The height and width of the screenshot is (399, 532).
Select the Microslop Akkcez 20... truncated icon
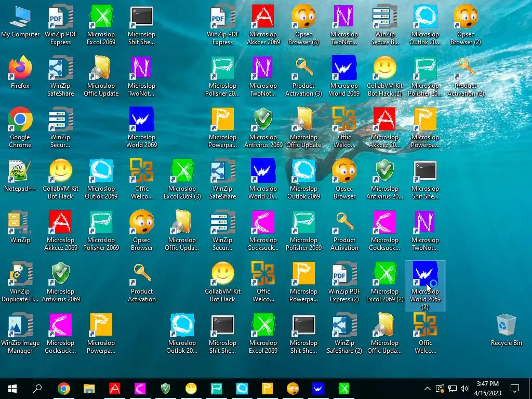384,128
